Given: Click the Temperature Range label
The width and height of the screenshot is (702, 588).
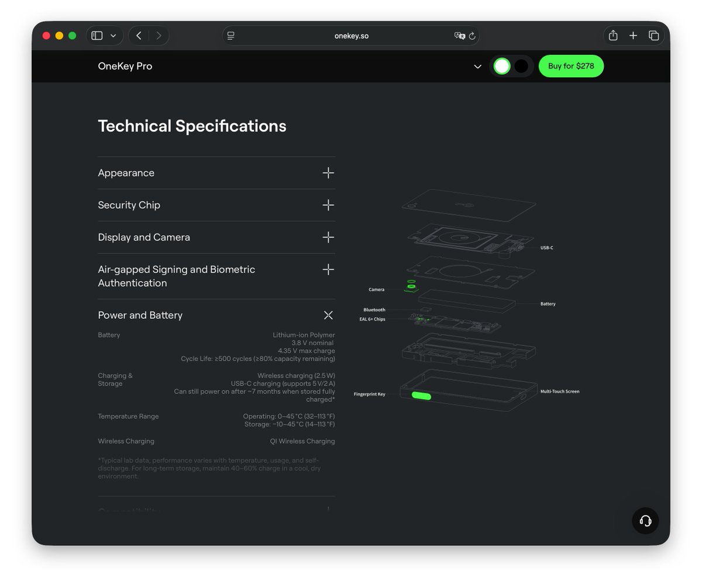Looking at the screenshot, I should [x=128, y=417].
